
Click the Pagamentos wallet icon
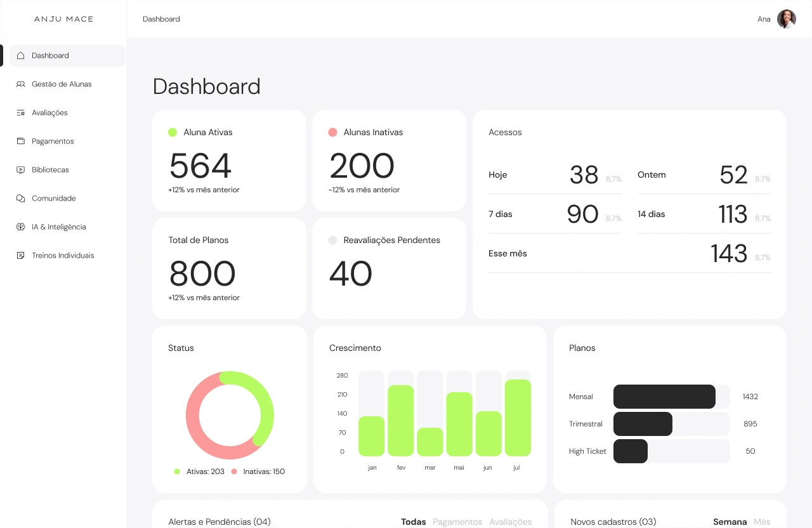click(x=20, y=142)
